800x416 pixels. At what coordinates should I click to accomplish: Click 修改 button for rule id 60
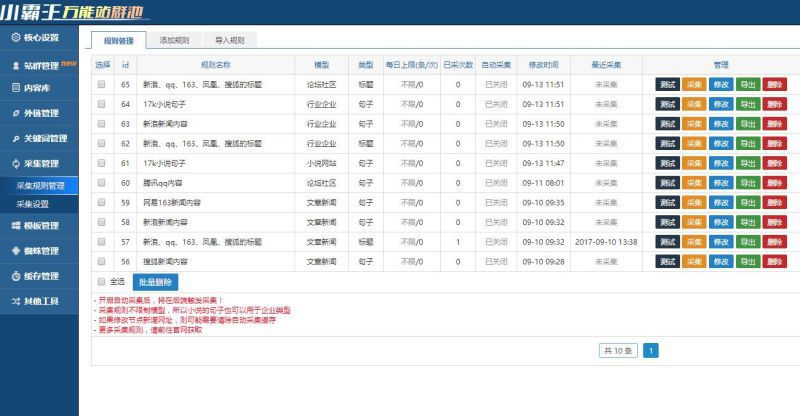(721, 183)
